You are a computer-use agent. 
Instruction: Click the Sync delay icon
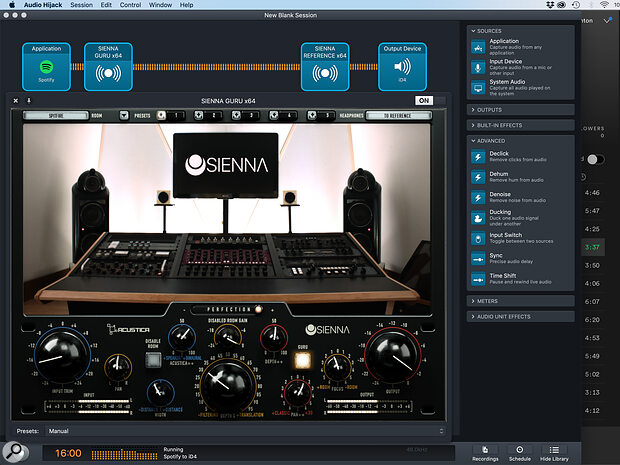coord(478,259)
